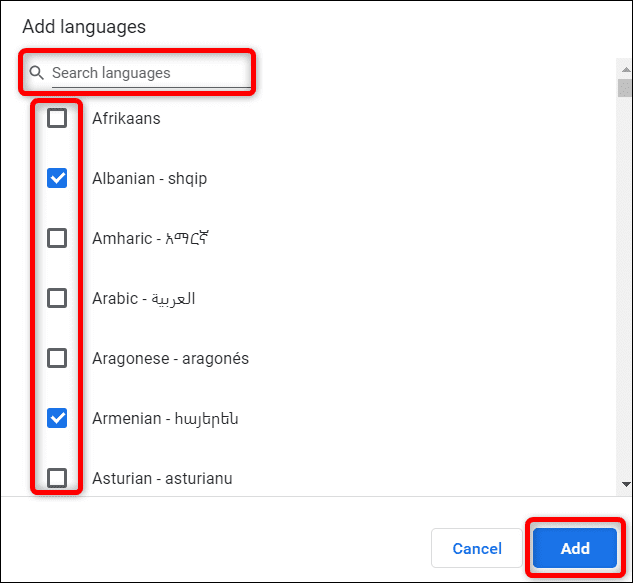The height and width of the screenshot is (583, 633).
Task: Tick the Aragonese - aragonés checkbox
Action: click(57, 358)
